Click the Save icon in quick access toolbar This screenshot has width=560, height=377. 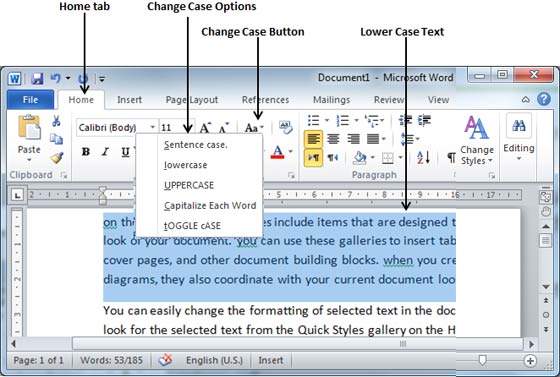tap(37, 78)
